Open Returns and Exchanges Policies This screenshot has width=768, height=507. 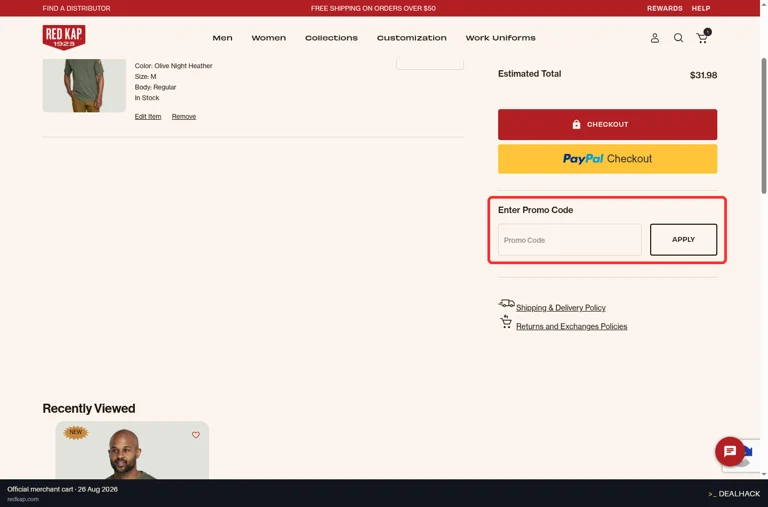tap(572, 326)
